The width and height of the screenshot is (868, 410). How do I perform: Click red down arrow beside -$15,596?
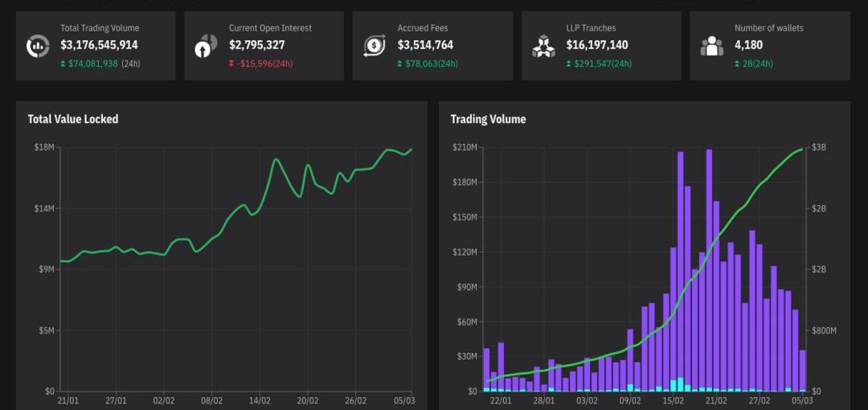pyautogui.click(x=231, y=64)
